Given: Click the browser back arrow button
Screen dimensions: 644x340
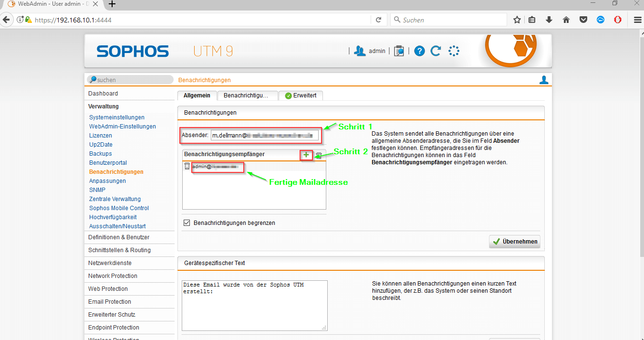Looking at the screenshot, I should click(x=7, y=20).
